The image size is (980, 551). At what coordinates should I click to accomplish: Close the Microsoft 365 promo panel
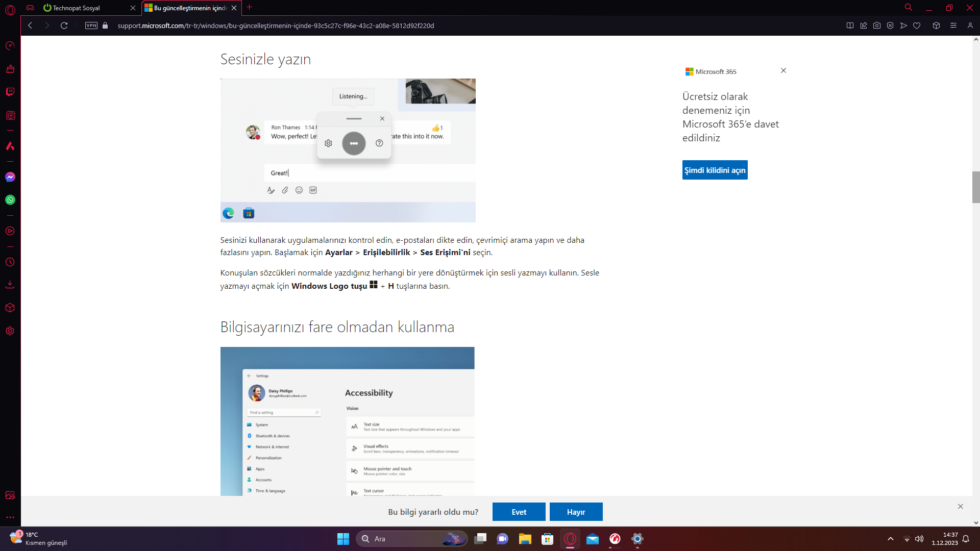coord(783,70)
